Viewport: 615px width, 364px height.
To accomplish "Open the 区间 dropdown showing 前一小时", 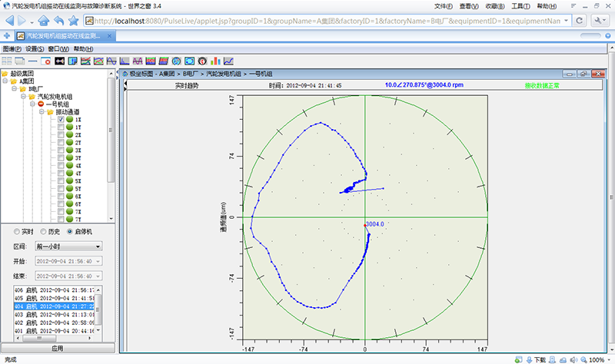I will (68, 247).
